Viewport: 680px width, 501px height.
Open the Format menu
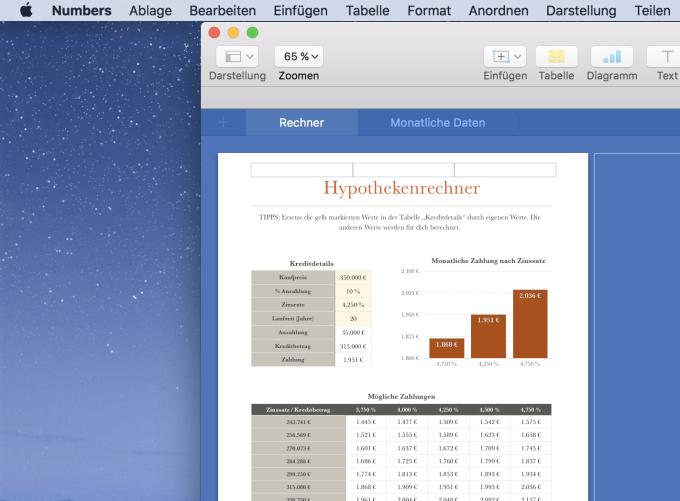pyautogui.click(x=429, y=10)
